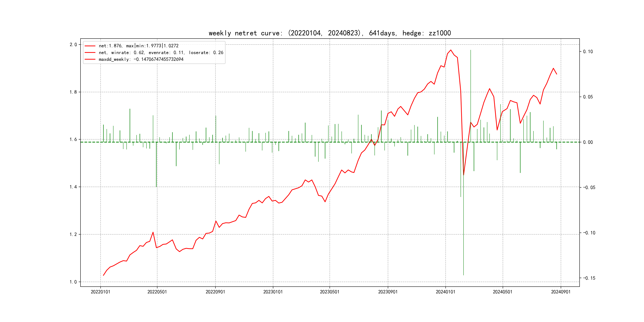Click the 0.10 right y-axis label
Viewport: 644px width, 322px height.
pyautogui.click(x=588, y=51)
